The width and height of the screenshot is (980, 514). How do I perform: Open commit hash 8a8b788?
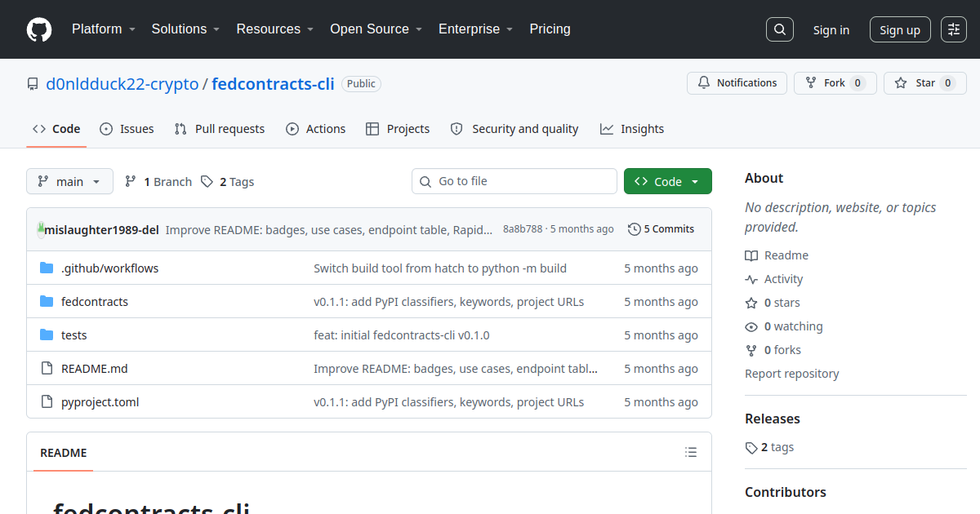[x=523, y=229]
